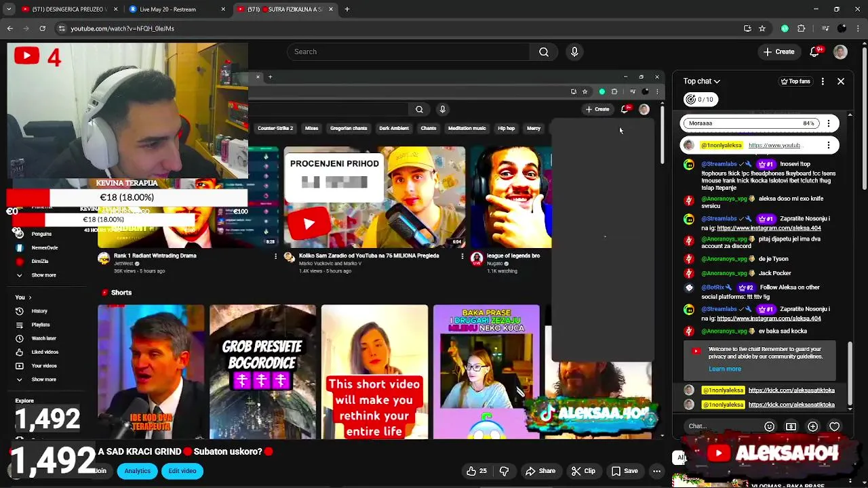Image resolution: width=868 pixels, height=488 pixels.
Task: Expand the Top chat dropdown
Action: click(x=701, y=81)
